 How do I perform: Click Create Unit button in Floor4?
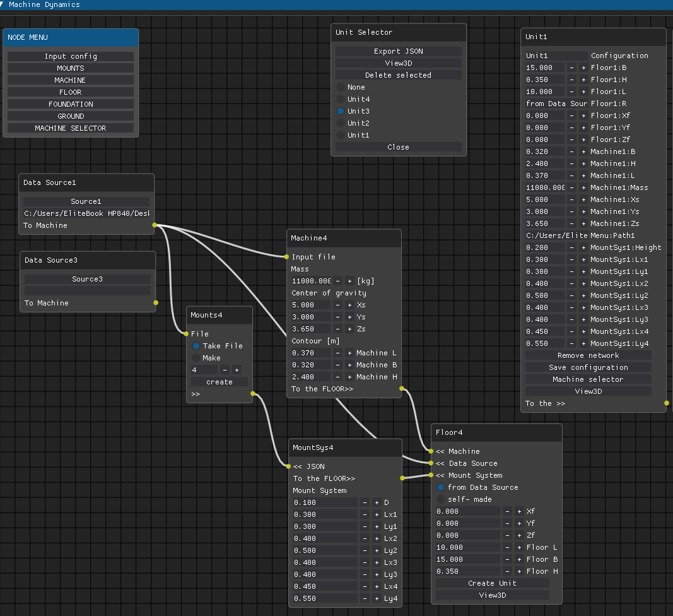pos(493,583)
